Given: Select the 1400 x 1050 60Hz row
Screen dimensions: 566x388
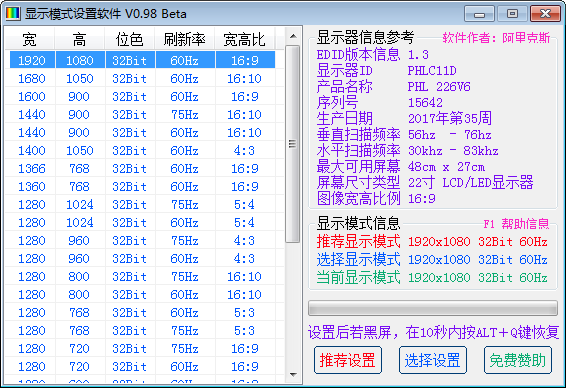Looking at the screenshot, I should pyautogui.click(x=143, y=151).
